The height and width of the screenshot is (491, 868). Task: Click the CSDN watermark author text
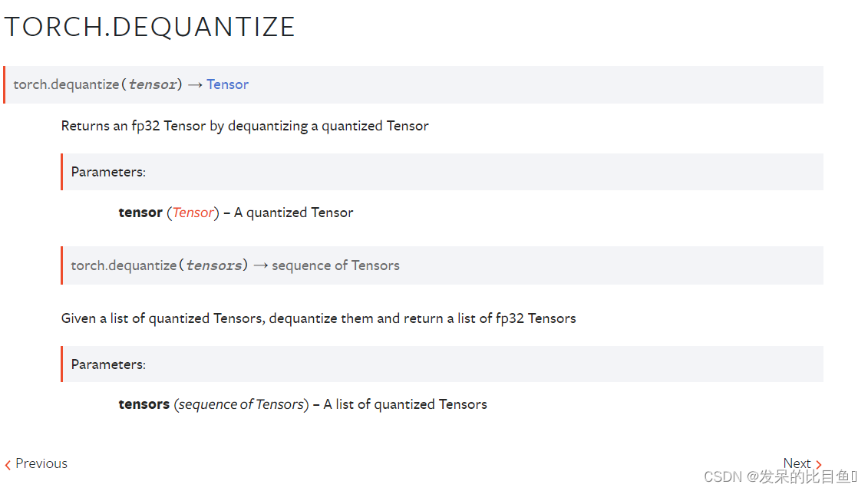[x=780, y=476]
